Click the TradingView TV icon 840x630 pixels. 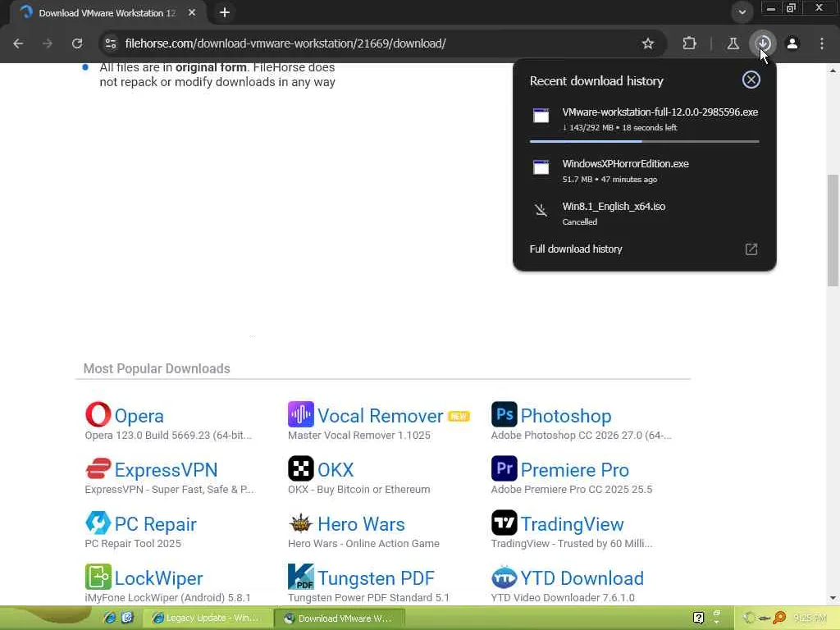click(504, 523)
